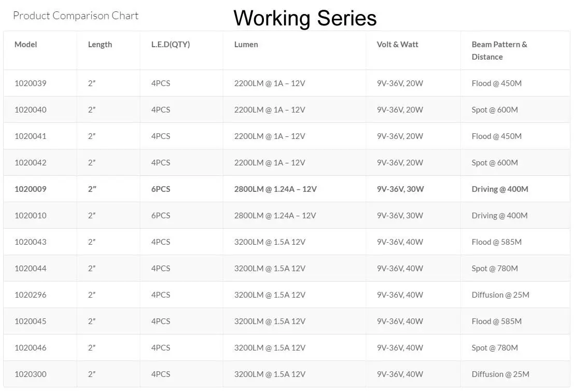Click the Beam Pattern & Distance header
The image size is (574, 392).
point(499,50)
